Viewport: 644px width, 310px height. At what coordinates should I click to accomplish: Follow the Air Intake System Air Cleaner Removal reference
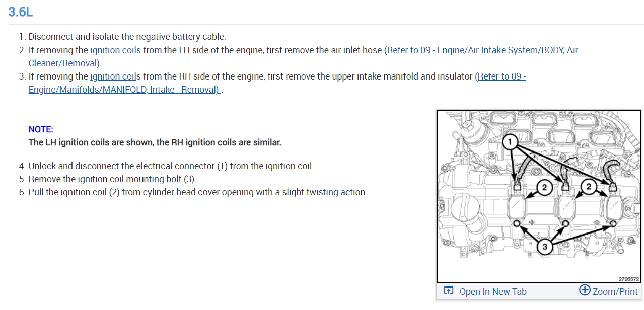[481, 50]
